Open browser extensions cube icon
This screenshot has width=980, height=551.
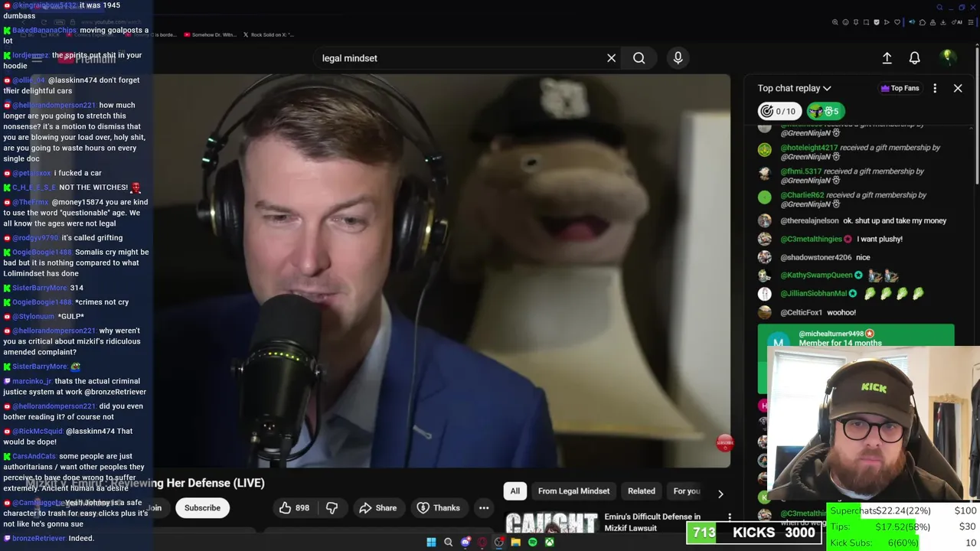coord(923,22)
